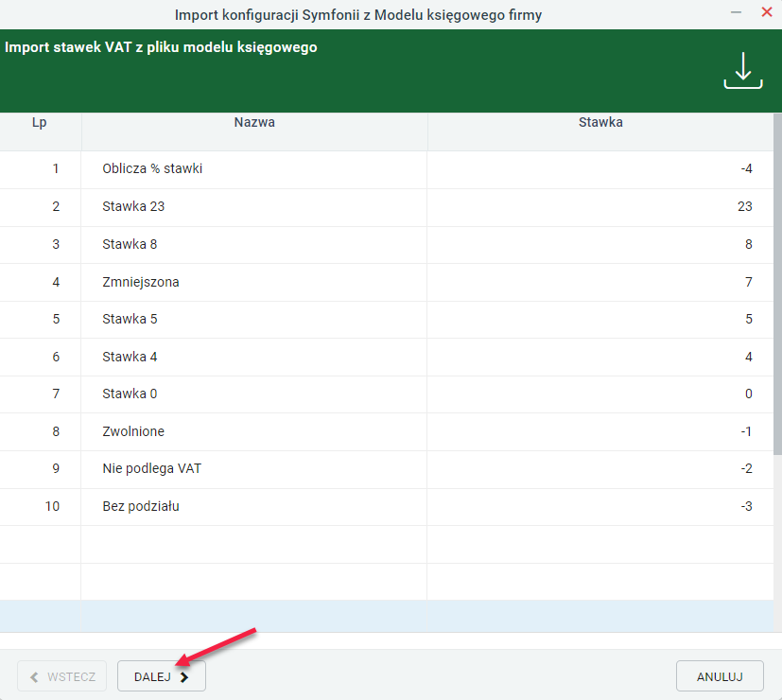This screenshot has width=782, height=700.
Task: Click rate value -3 for Bez podziału
Action: tap(746, 506)
